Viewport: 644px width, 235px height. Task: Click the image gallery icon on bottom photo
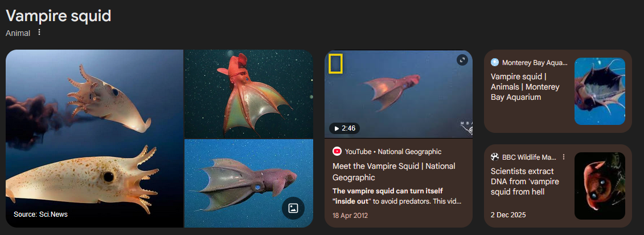click(x=293, y=208)
